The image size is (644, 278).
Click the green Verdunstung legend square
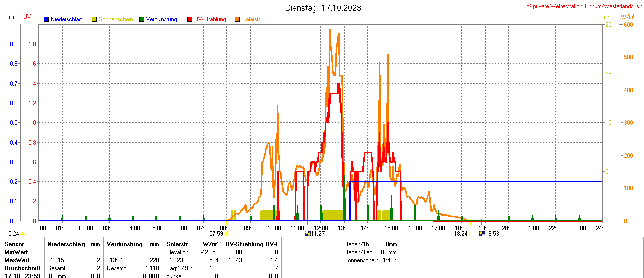pyautogui.click(x=142, y=19)
